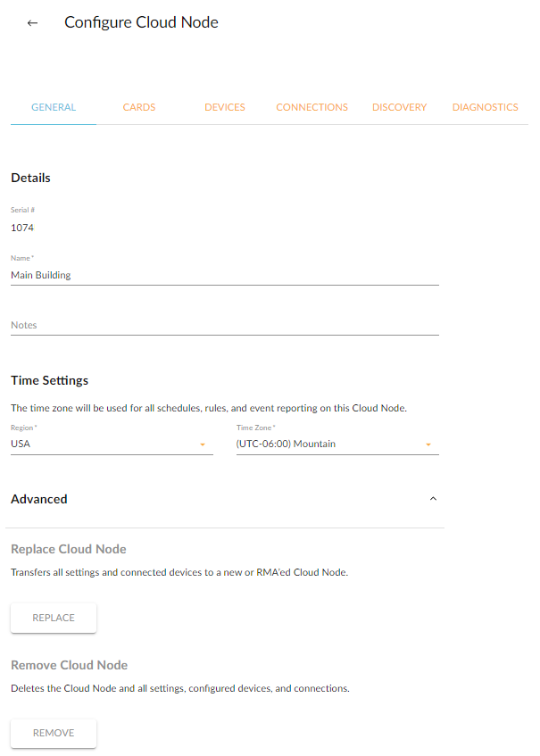Open the Region dropdown arrow
540x756 pixels.
coord(202,444)
